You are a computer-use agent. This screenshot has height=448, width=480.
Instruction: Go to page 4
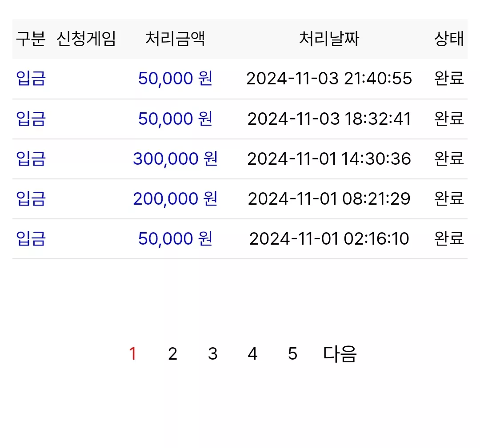(x=252, y=354)
